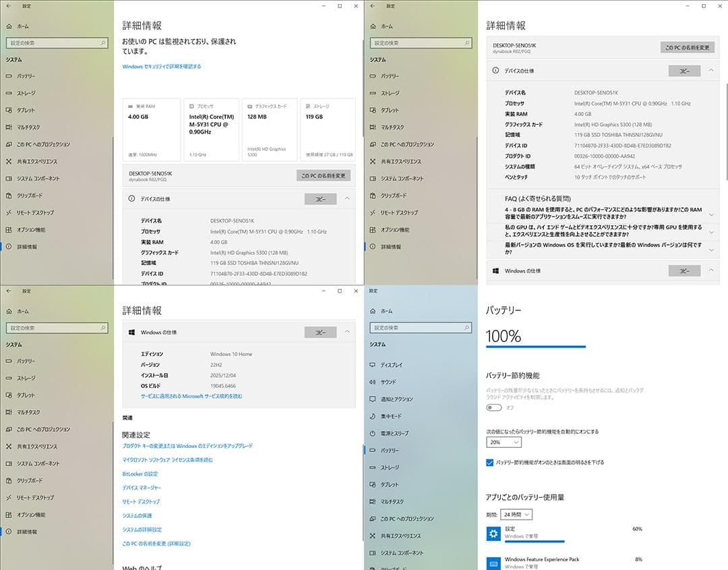Image resolution: width=728 pixels, height=570 pixels.
Task: Open the 期間 24 時間 dropdown
Action: coord(516,515)
